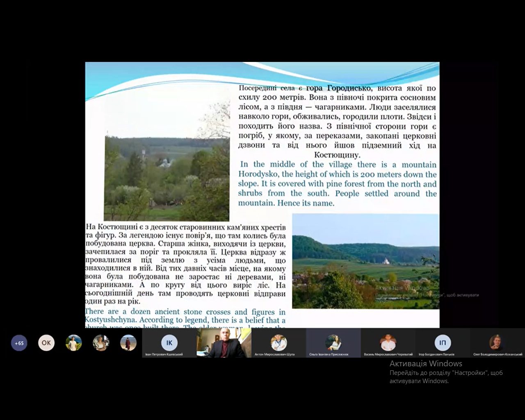Click the bold heading 'гора Городисько'
525x420 pixels.
click(x=339, y=88)
